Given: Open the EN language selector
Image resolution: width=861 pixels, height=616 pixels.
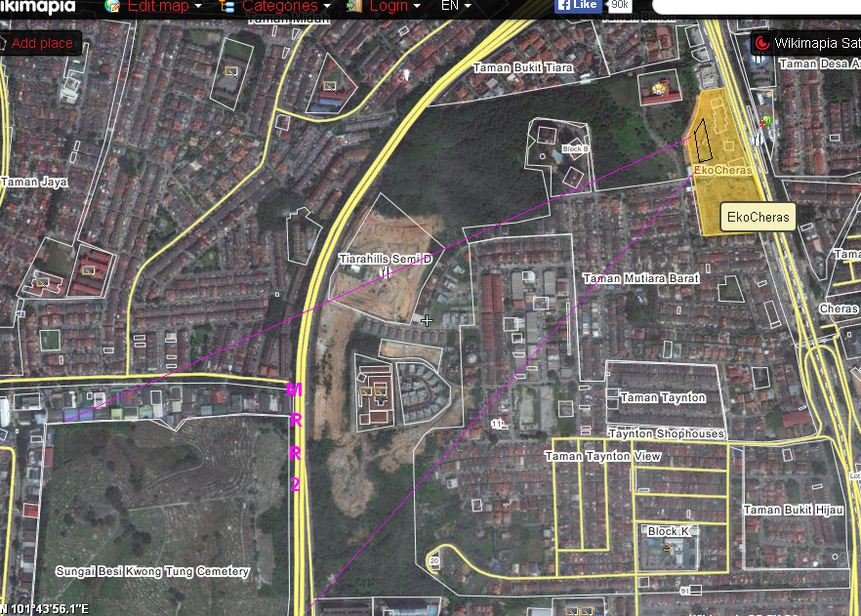Looking at the screenshot, I should point(455,6).
